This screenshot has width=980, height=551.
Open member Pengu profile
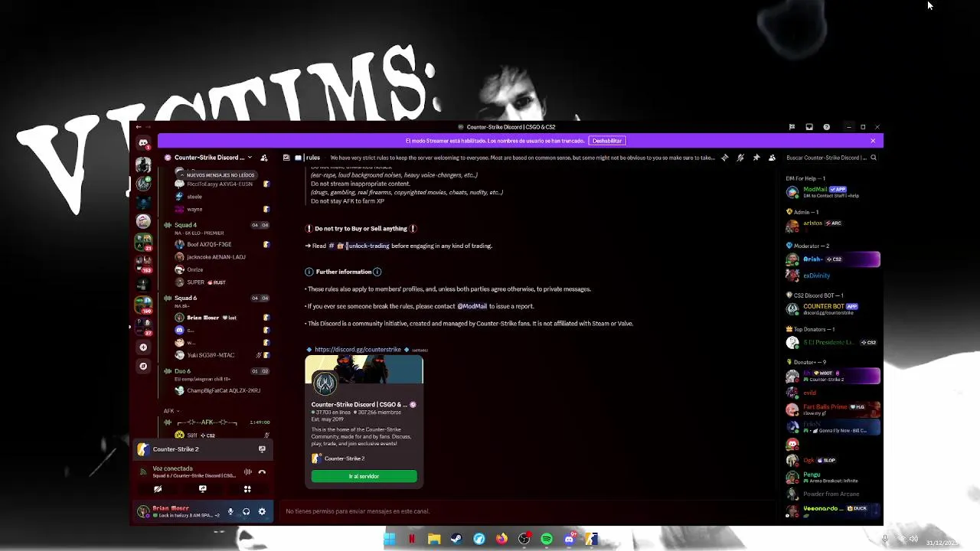coord(832,477)
